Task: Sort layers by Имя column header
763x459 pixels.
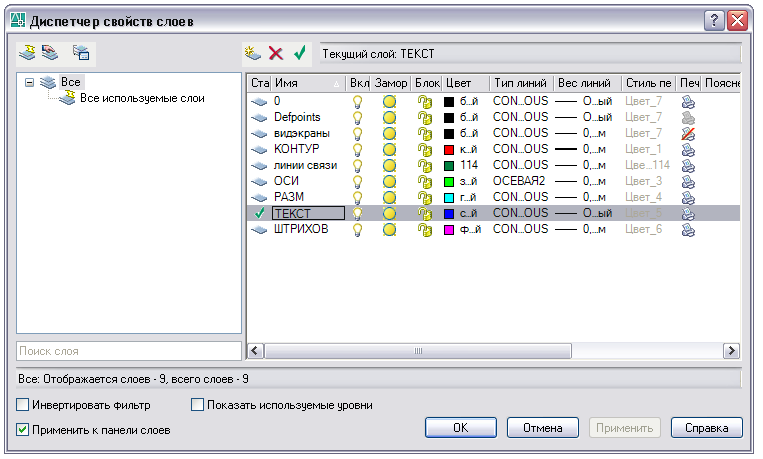Action: [x=308, y=83]
